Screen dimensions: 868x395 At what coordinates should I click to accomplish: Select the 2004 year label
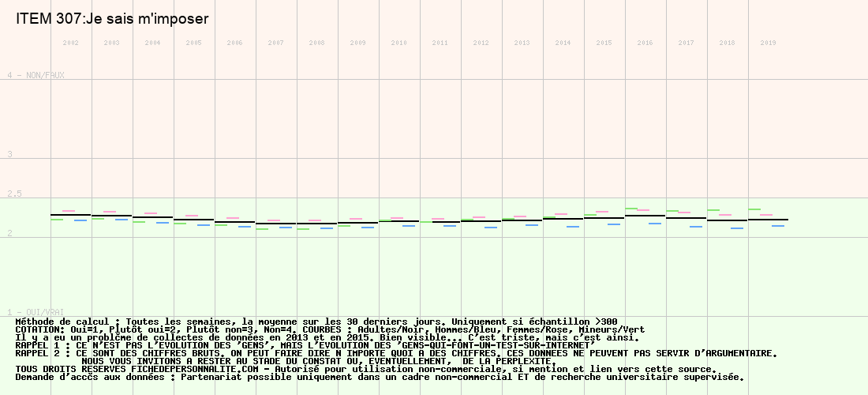[x=153, y=43]
